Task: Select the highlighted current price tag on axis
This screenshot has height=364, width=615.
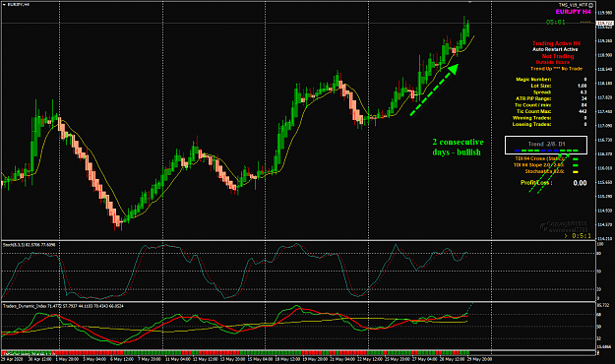Action: click(604, 24)
